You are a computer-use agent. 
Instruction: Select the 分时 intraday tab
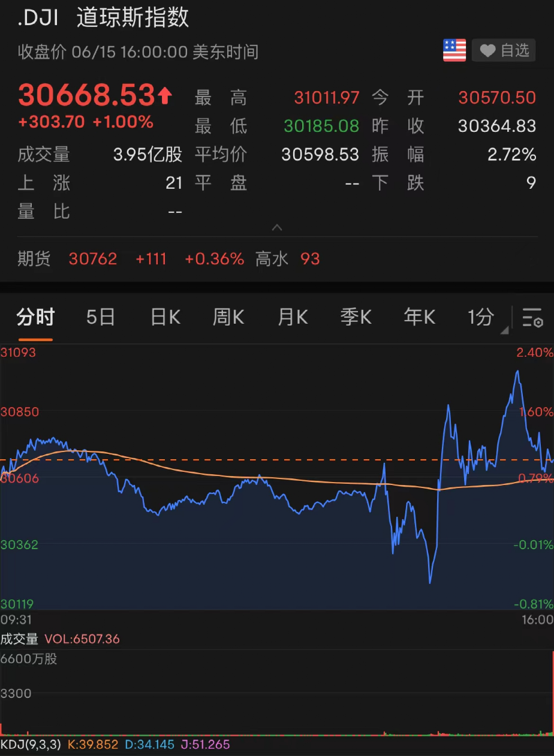click(35, 318)
